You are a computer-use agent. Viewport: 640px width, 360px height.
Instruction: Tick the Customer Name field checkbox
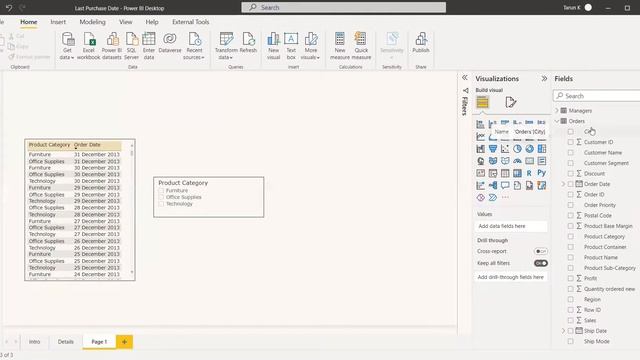click(571, 153)
